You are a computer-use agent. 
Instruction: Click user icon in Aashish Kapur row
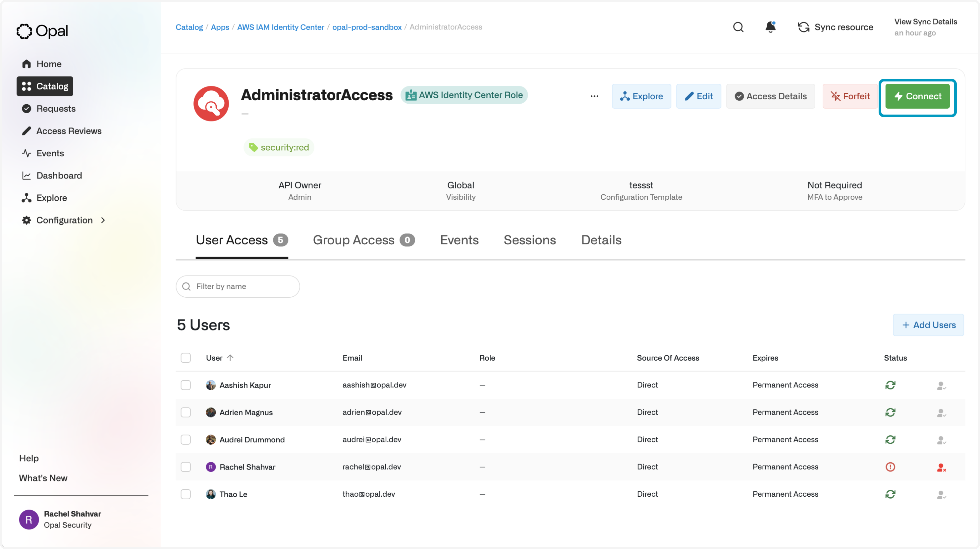pyautogui.click(x=941, y=386)
